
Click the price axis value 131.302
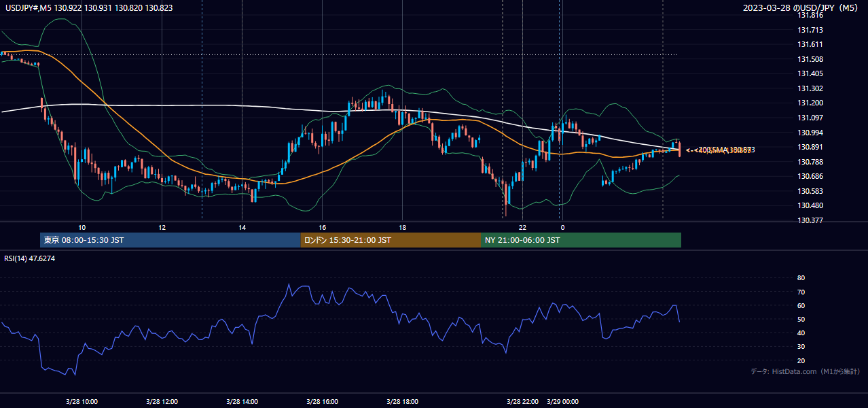[810, 88]
